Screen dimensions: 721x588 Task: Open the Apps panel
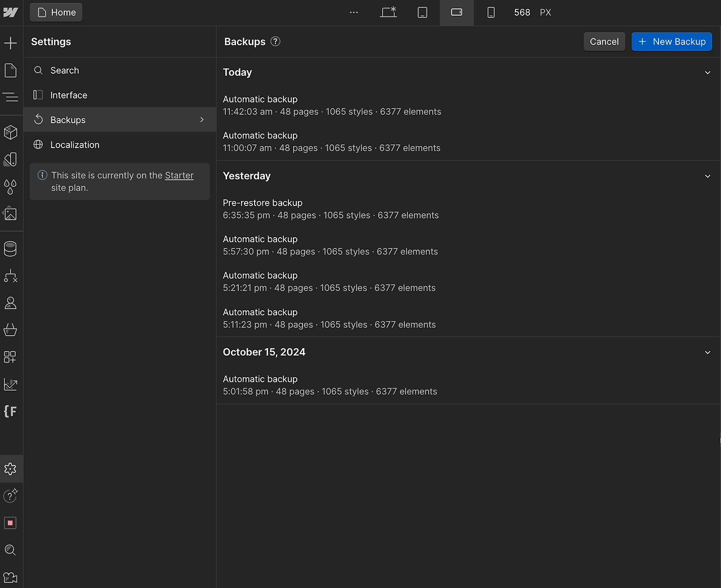pyautogui.click(x=11, y=357)
